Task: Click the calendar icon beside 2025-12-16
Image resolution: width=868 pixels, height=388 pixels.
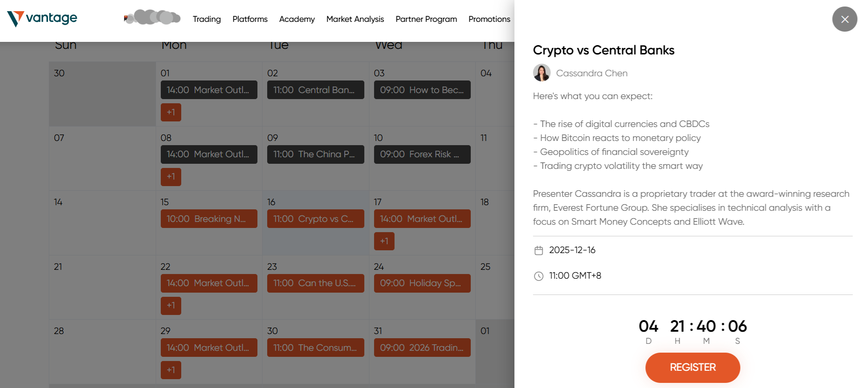Action: click(539, 251)
